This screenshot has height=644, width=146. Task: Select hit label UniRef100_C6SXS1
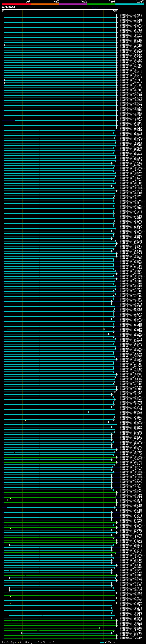pos(131,32)
